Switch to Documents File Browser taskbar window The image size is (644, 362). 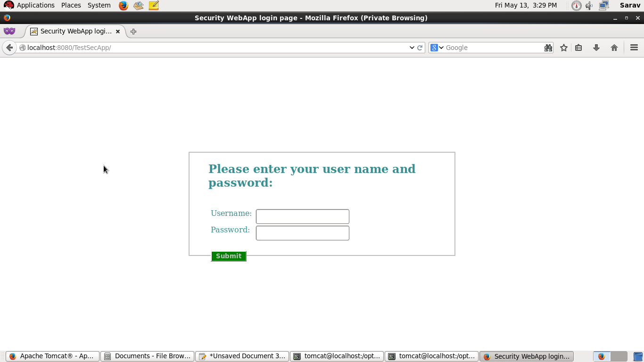[147, 356]
